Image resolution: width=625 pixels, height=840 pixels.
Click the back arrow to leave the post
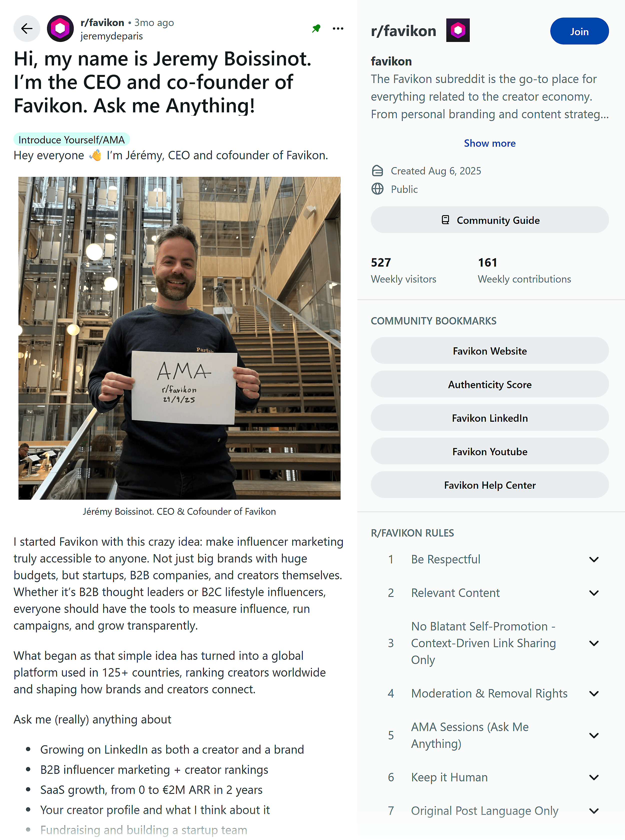click(x=26, y=28)
